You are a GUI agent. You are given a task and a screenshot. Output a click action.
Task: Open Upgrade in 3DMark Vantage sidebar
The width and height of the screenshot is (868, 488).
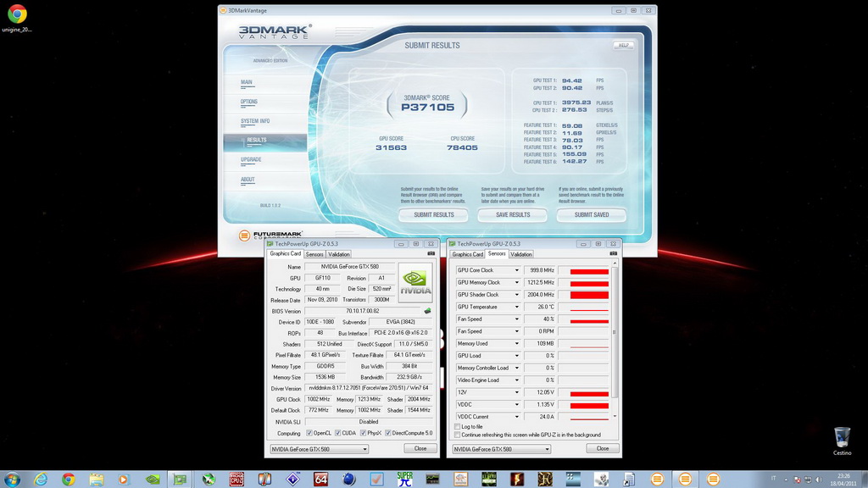[251, 160]
